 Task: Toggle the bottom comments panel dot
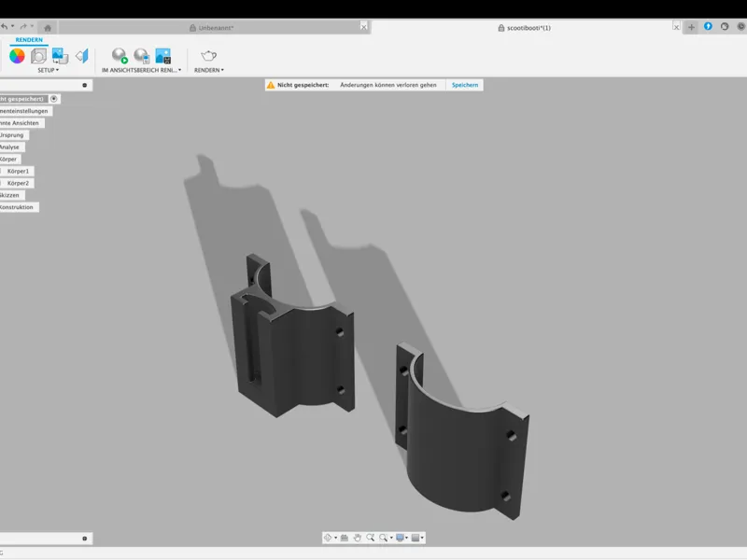85,539
